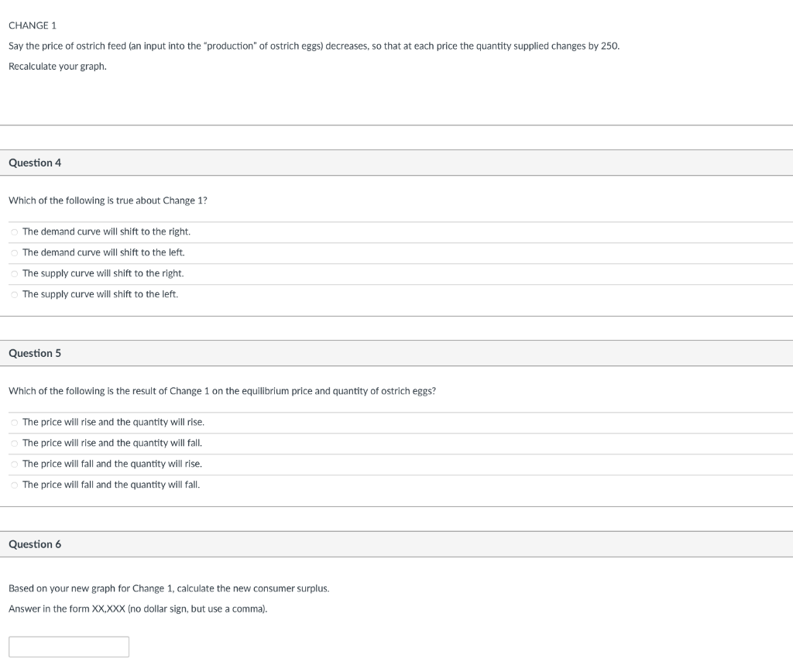Viewport: 793px width, 672px height.
Task: Click 'Recalculate your graph.' text
Action: (x=57, y=67)
